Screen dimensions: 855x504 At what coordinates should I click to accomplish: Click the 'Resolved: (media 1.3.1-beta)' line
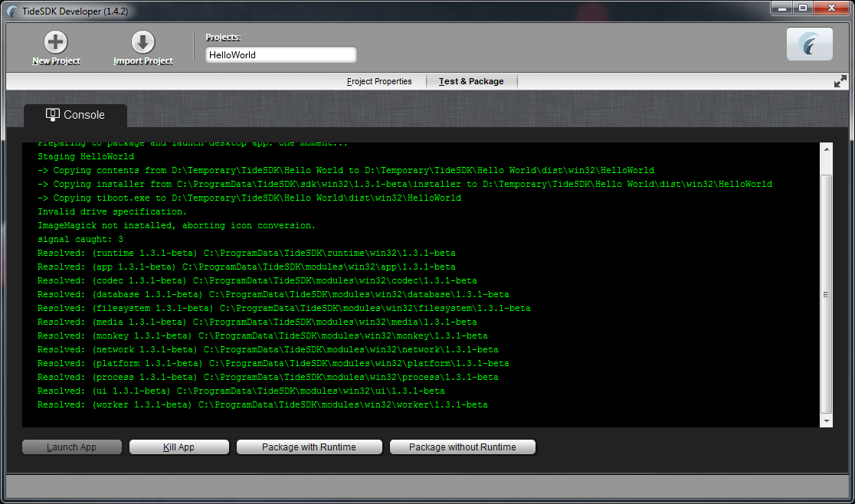pos(257,322)
